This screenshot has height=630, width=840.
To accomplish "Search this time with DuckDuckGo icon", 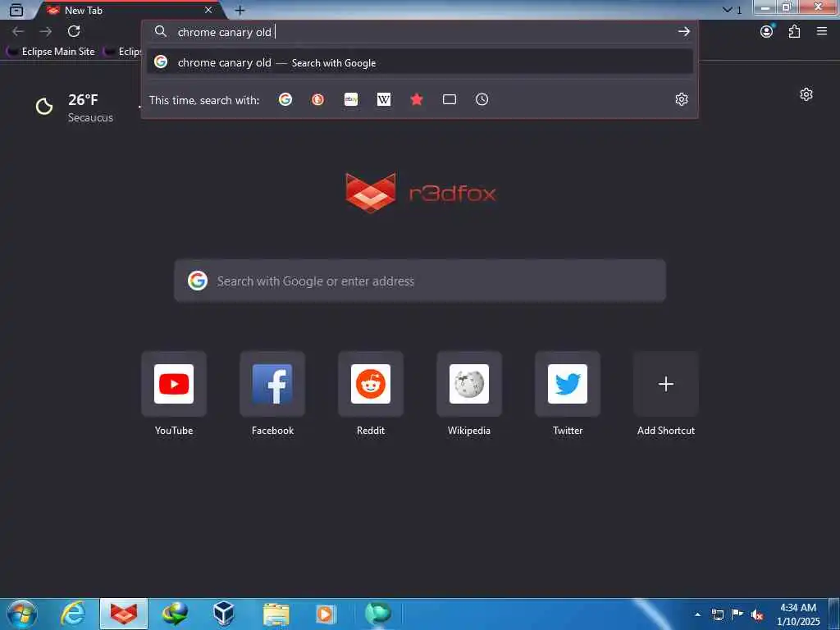I will (317, 99).
